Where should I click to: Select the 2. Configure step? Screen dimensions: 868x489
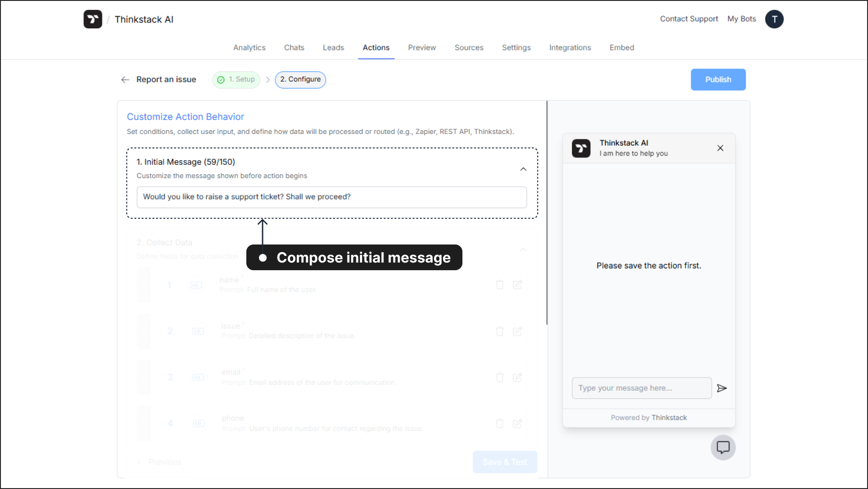pyautogui.click(x=300, y=80)
